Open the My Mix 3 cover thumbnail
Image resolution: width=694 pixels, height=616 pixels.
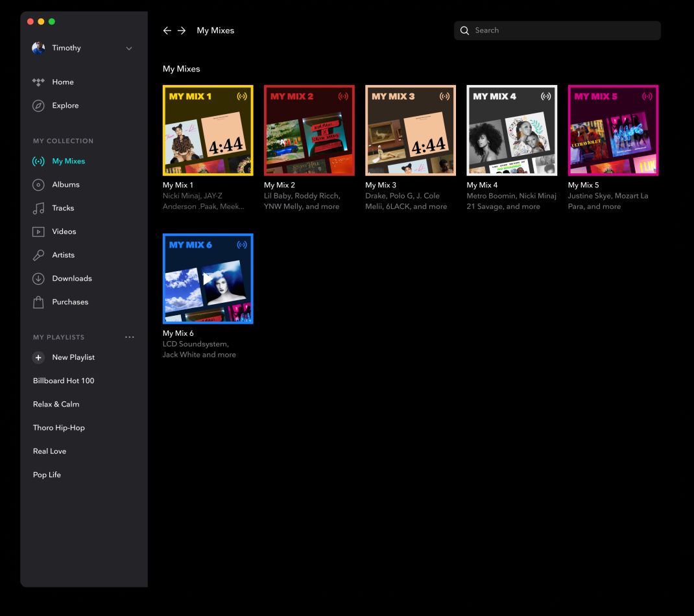[x=411, y=130]
